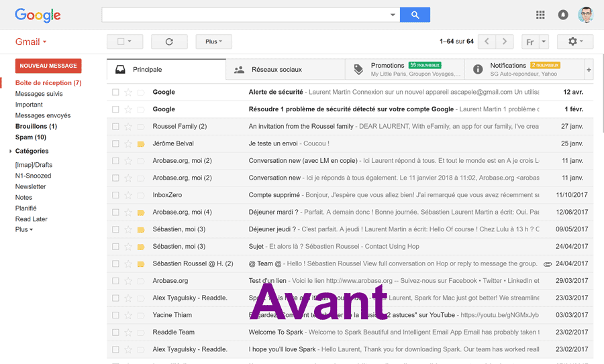Screen dimensions: 604x364
Task: Check the Jérôme Belval email checkbox
Action: coord(115,143)
